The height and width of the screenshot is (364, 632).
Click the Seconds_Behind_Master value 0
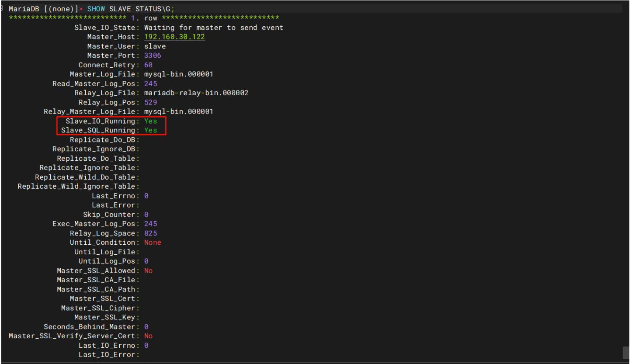coord(146,327)
